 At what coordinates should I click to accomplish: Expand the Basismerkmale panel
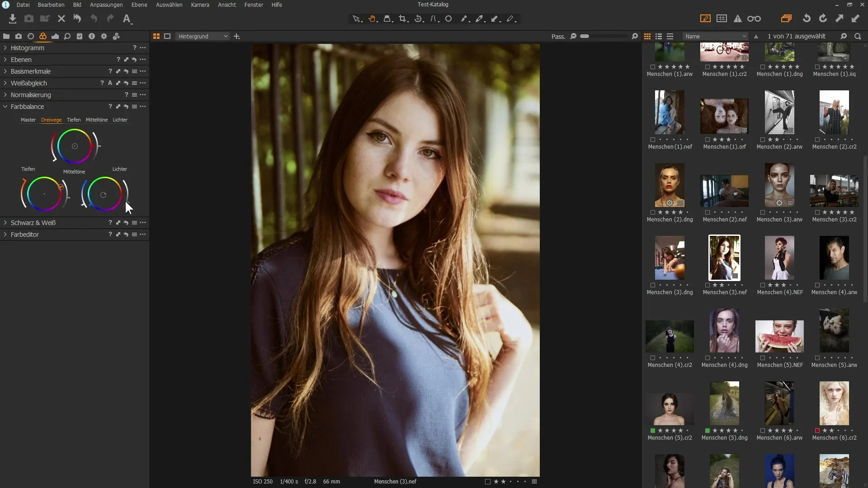click(x=5, y=71)
